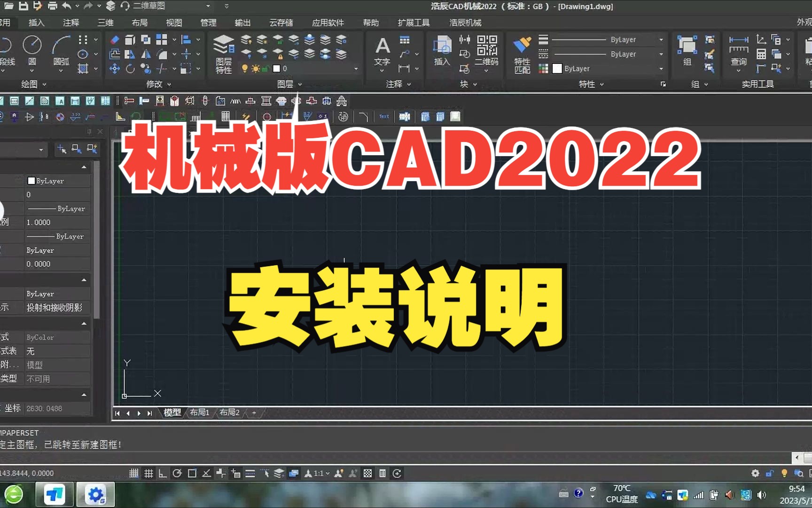Open the 帮助 ribbon tab
Image resolution: width=812 pixels, height=508 pixels.
[x=371, y=23]
